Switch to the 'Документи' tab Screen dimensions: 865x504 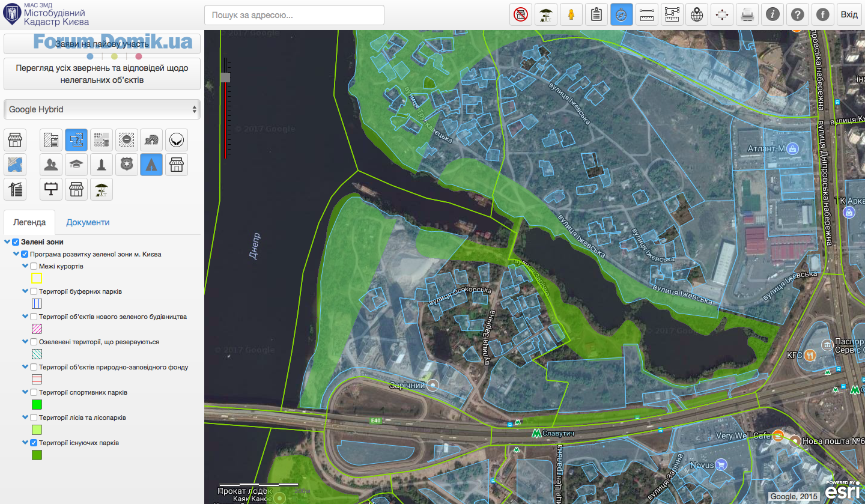(x=88, y=222)
